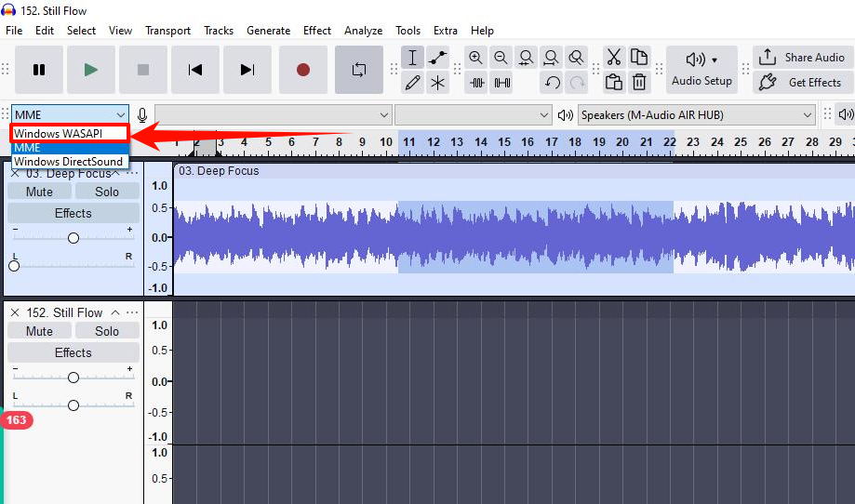Open 03. Deep Focus track options menu
This screenshot has height=504, width=855.
pyautogui.click(x=132, y=173)
